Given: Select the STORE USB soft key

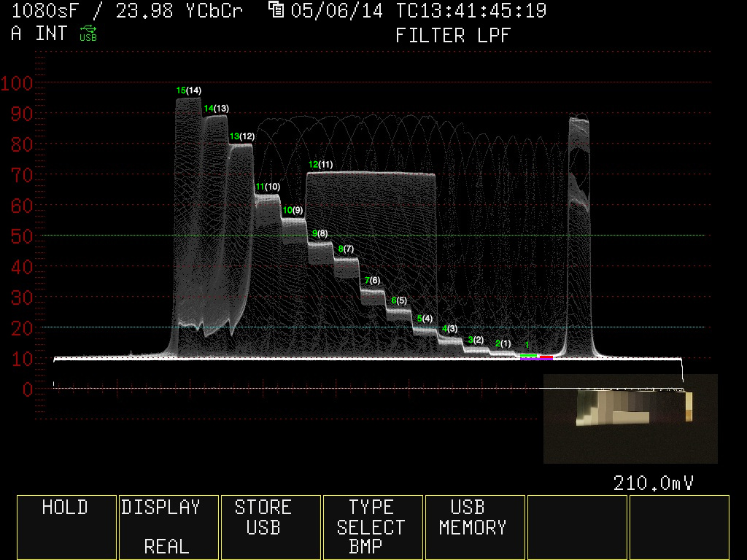Looking at the screenshot, I should pos(271,527).
